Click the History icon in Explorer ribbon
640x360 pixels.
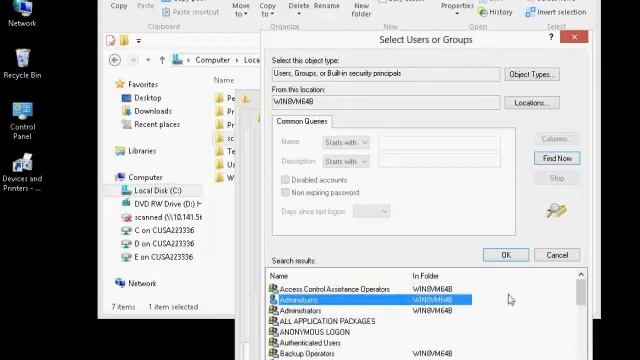pos(495,12)
